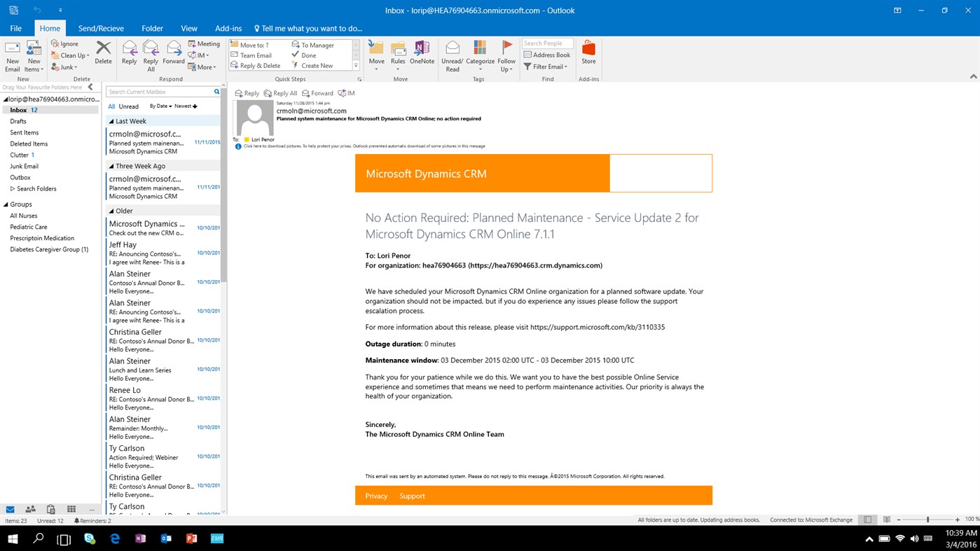This screenshot has width=980, height=551.
Task: Click the ribbon Reply button
Action: click(x=130, y=53)
